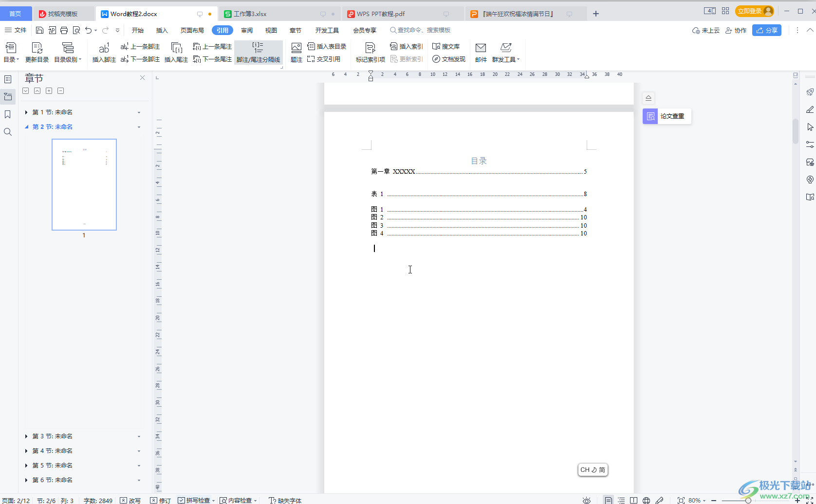
Task: Go to 下一条尾注 next endnote
Action: (x=212, y=59)
